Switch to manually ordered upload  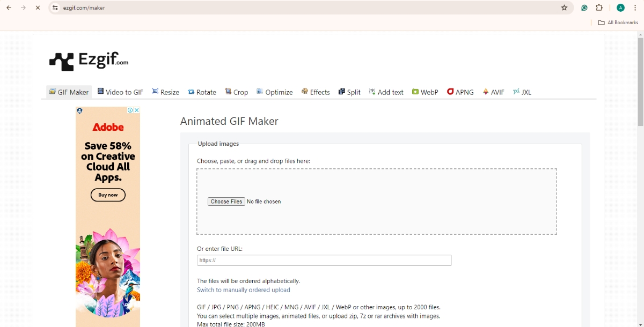pos(244,290)
